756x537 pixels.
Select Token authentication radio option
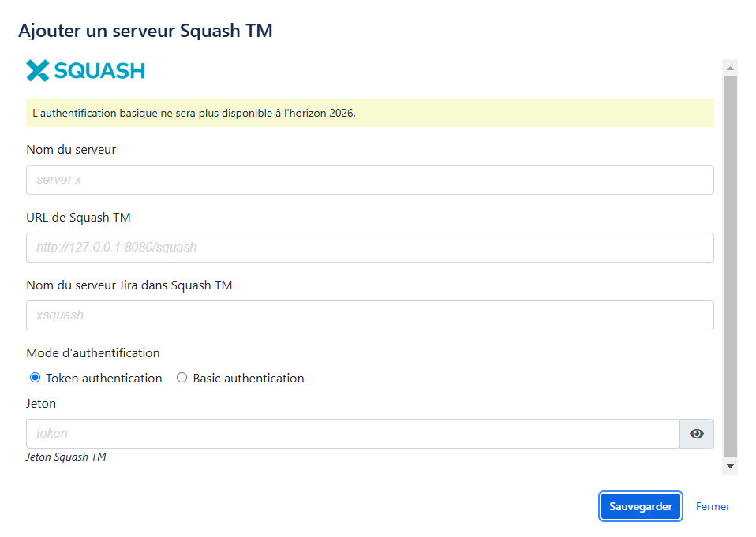[35, 378]
